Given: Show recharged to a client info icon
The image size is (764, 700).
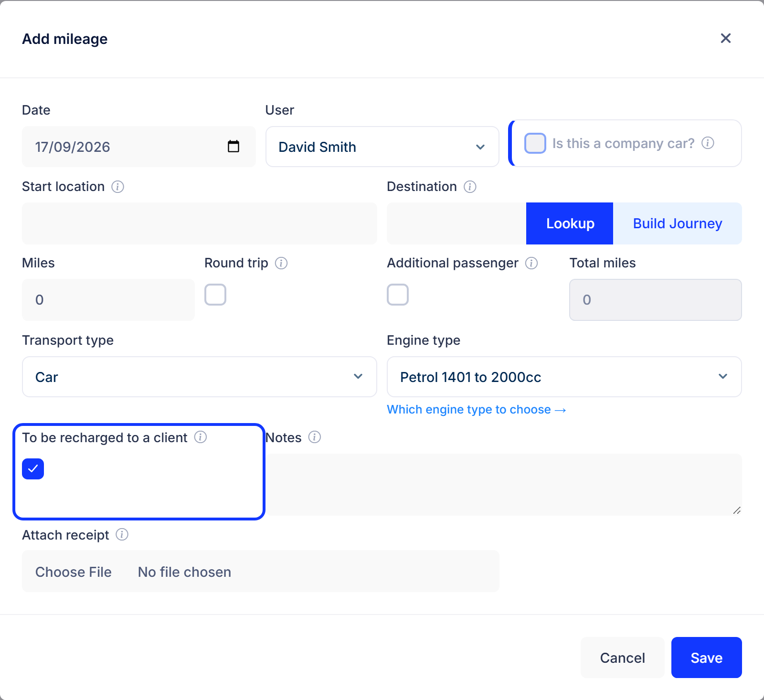Looking at the screenshot, I should point(201,437).
